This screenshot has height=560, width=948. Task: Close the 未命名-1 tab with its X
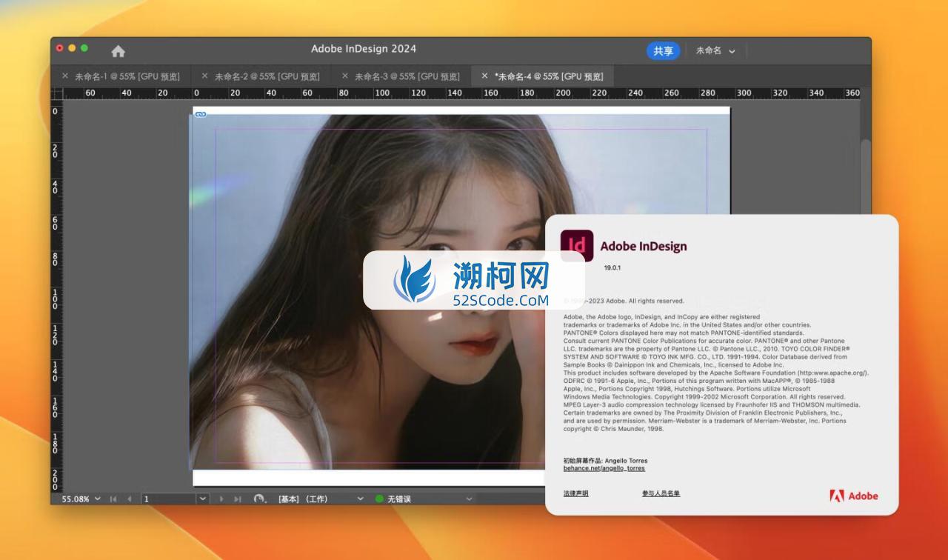click(x=65, y=76)
